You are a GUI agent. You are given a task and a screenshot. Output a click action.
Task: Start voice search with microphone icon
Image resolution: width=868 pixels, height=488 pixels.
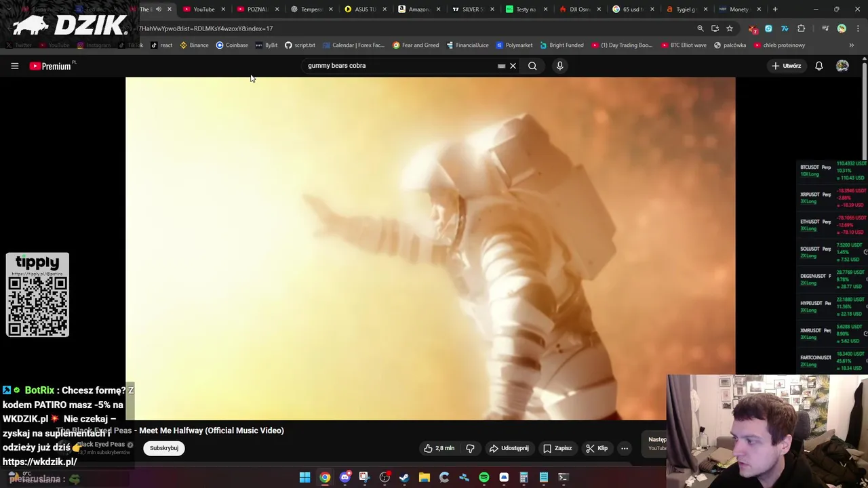click(559, 66)
